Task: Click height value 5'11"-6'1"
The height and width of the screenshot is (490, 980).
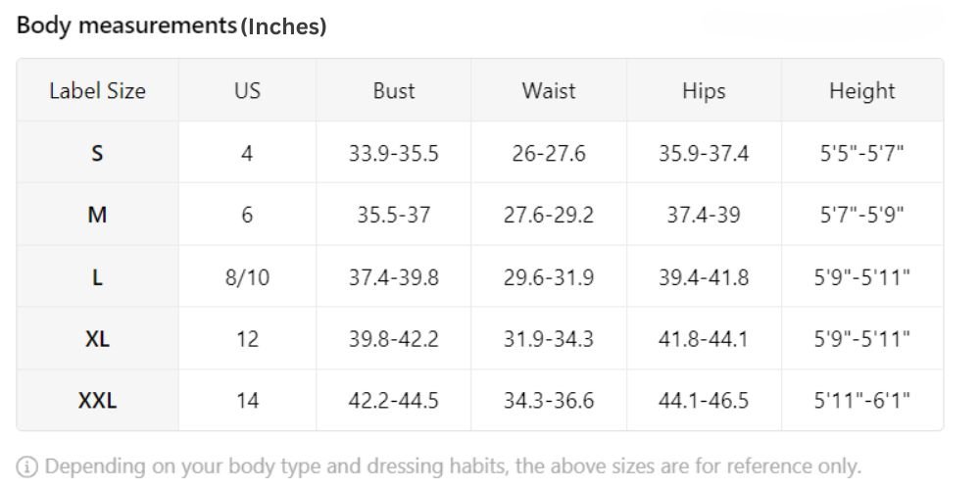Action: coord(861,400)
